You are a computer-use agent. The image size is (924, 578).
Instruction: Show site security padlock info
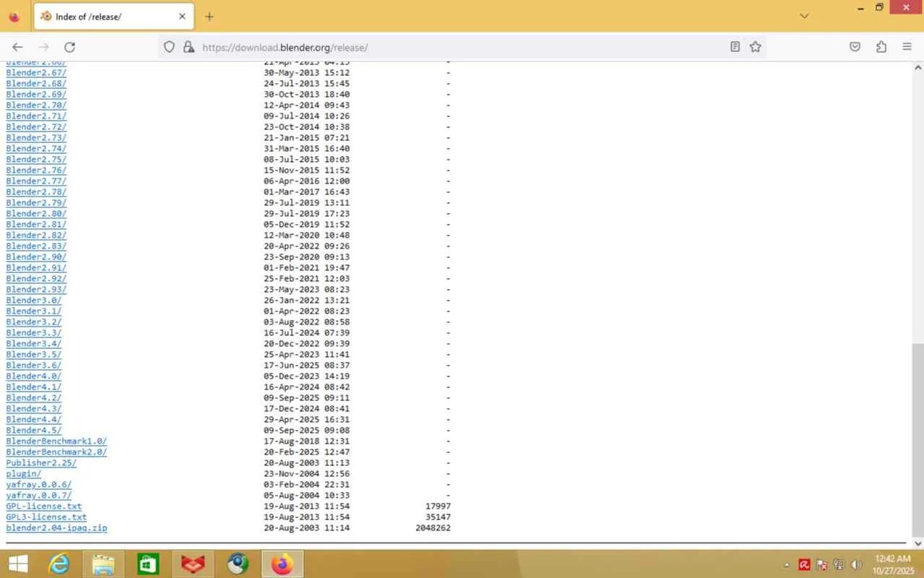(188, 47)
